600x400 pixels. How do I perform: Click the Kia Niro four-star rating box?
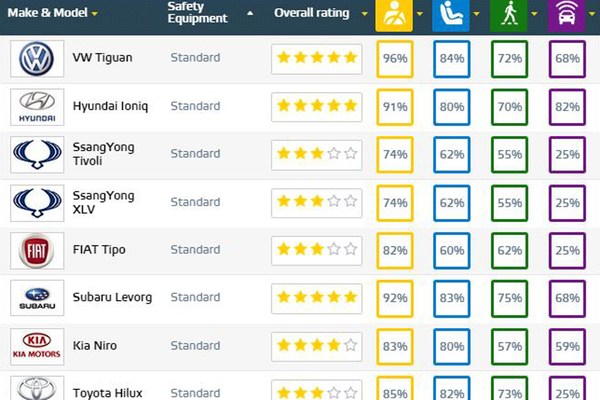click(317, 346)
